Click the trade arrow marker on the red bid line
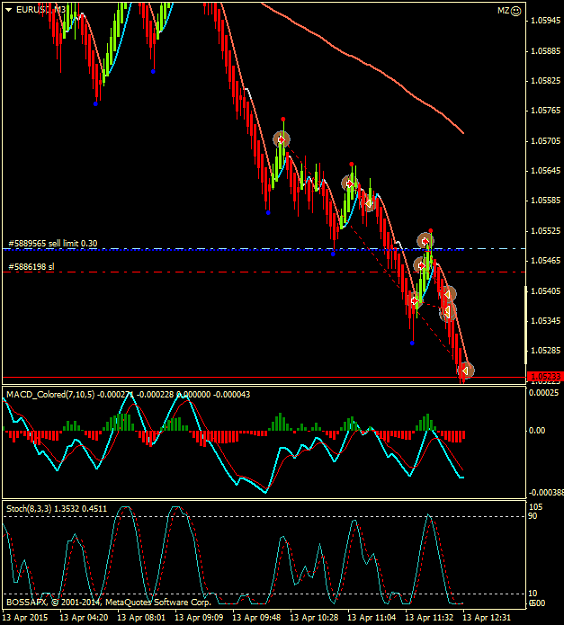Screen dimensions: 564x625 465,370
